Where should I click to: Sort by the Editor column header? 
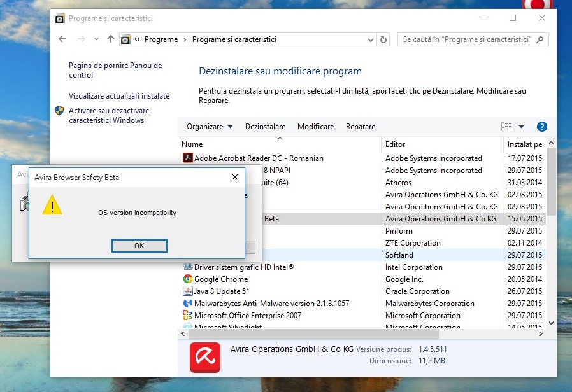pos(442,144)
